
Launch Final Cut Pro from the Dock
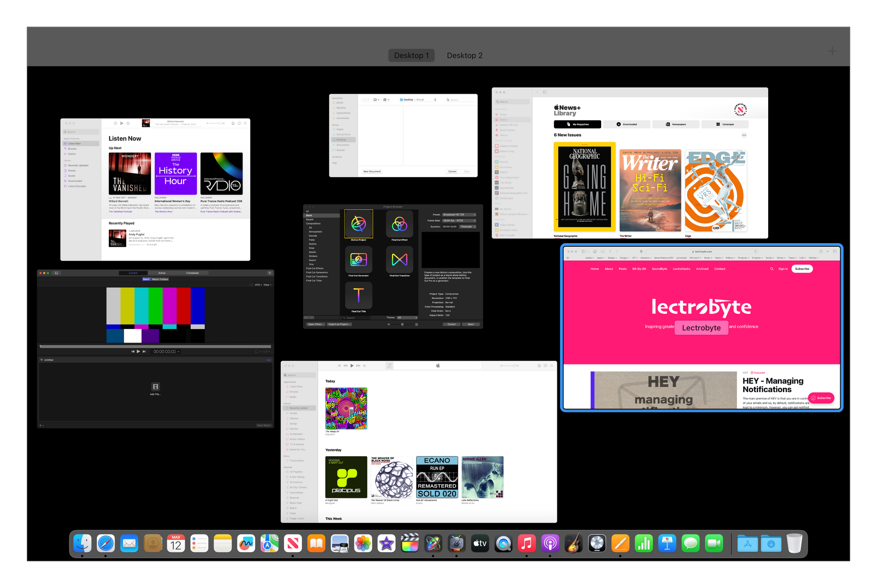410,544
